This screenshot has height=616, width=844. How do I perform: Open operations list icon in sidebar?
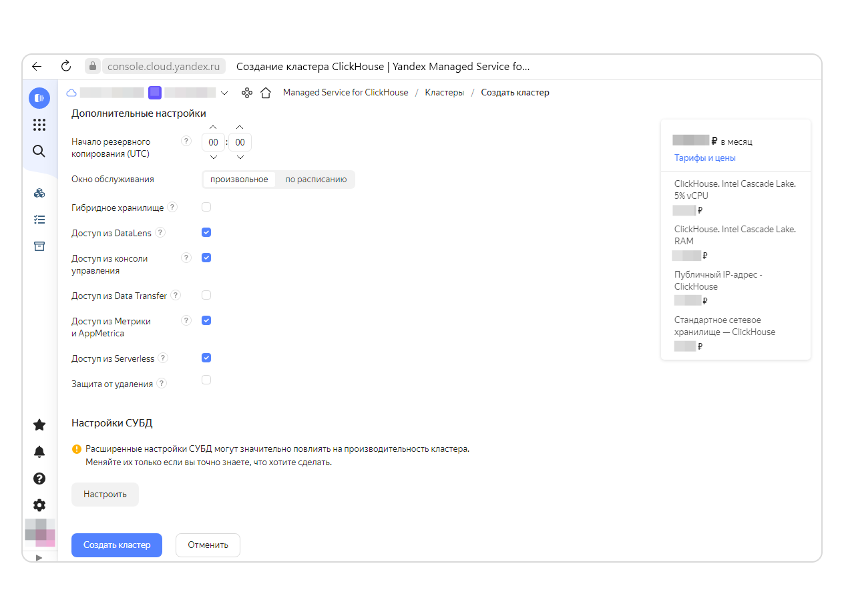pos(39,219)
